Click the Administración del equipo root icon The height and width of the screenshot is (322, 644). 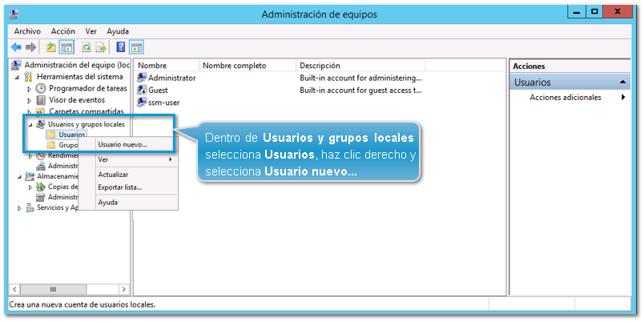pyautogui.click(x=17, y=66)
